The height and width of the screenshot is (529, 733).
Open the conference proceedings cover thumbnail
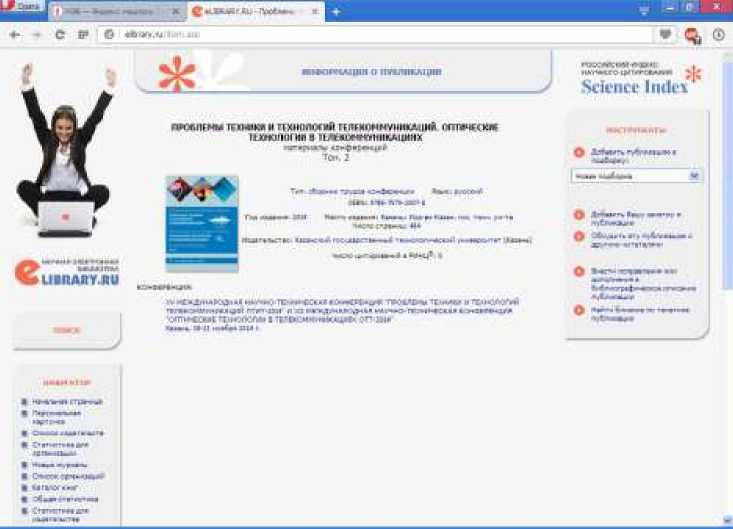tap(202, 224)
